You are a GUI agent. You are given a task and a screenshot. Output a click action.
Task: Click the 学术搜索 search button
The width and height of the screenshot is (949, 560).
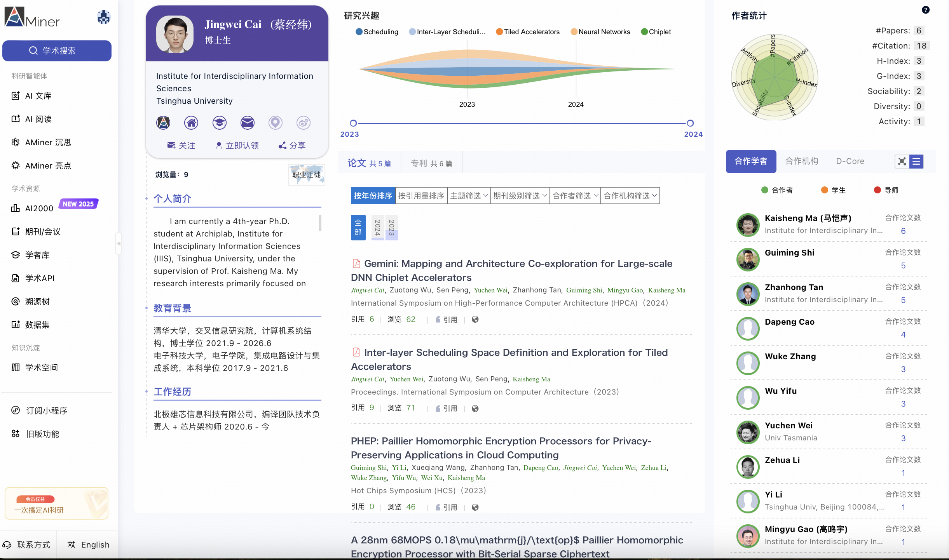(x=57, y=51)
